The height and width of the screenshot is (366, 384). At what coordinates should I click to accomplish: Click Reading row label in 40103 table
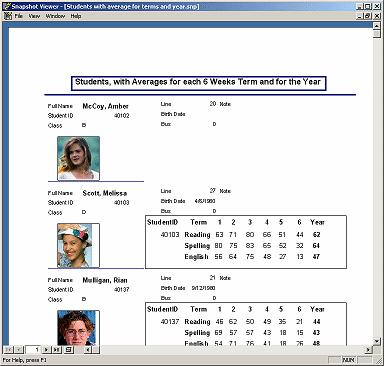click(x=197, y=235)
